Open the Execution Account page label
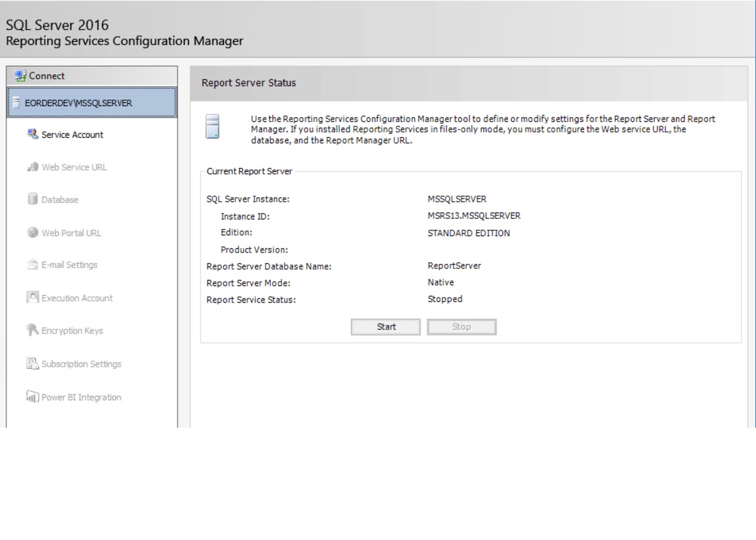The width and height of the screenshot is (756, 540). coord(77,298)
